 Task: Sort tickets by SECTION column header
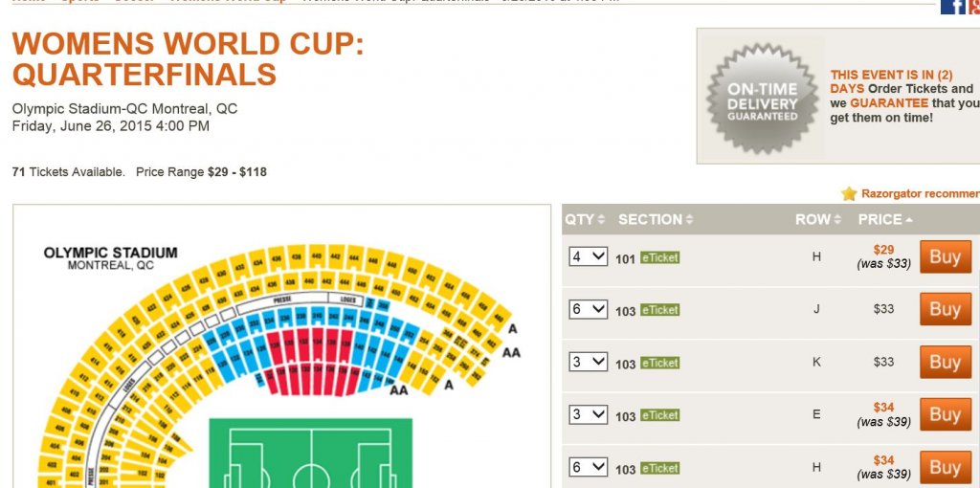[x=656, y=219]
